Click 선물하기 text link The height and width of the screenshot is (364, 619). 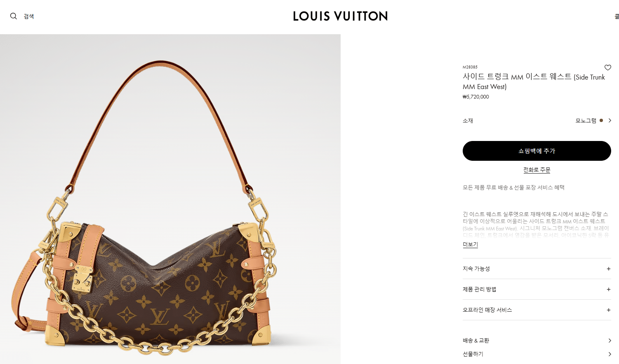pyautogui.click(x=473, y=354)
